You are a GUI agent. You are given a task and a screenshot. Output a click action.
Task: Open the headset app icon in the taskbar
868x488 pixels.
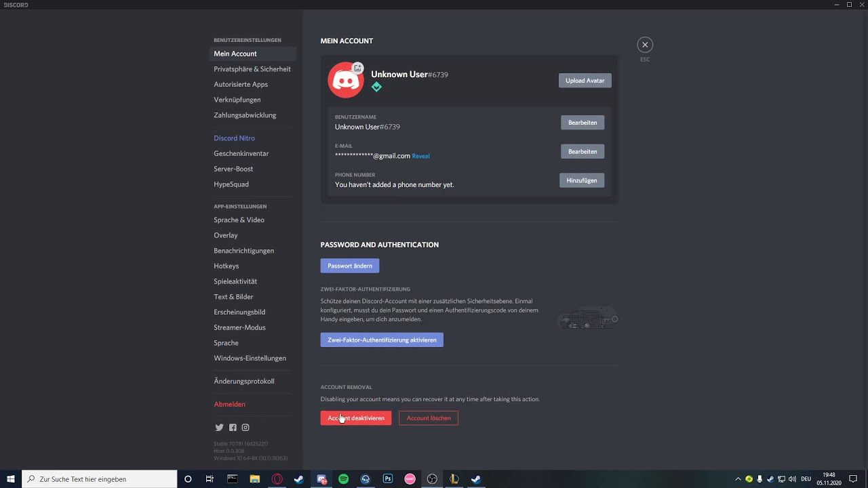(x=366, y=479)
